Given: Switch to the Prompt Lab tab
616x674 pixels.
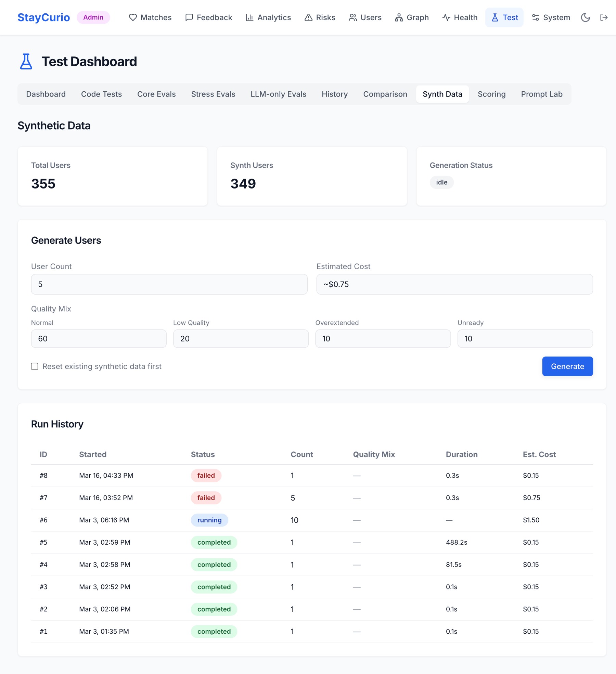Looking at the screenshot, I should click(x=541, y=94).
